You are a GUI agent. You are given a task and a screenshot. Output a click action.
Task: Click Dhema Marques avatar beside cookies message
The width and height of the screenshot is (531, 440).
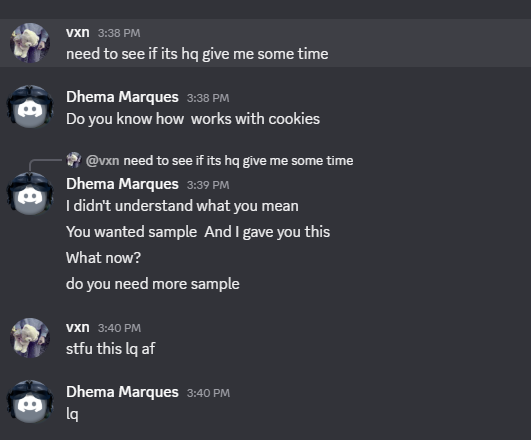pyautogui.click(x=30, y=106)
